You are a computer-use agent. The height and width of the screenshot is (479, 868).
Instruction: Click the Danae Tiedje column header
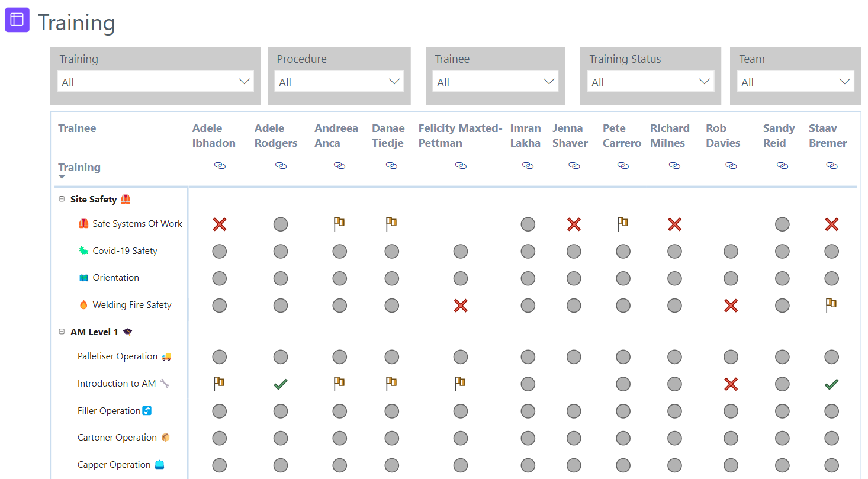tap(388, 136)
